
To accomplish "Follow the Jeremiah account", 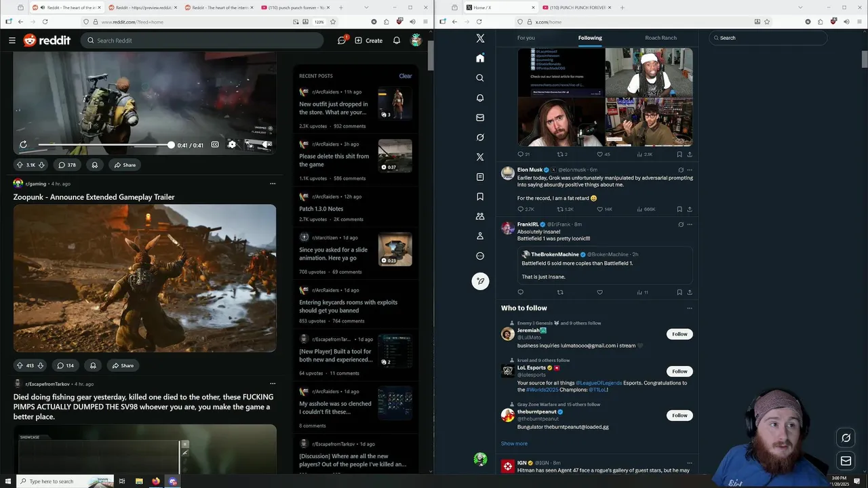I will click(679, 334).
